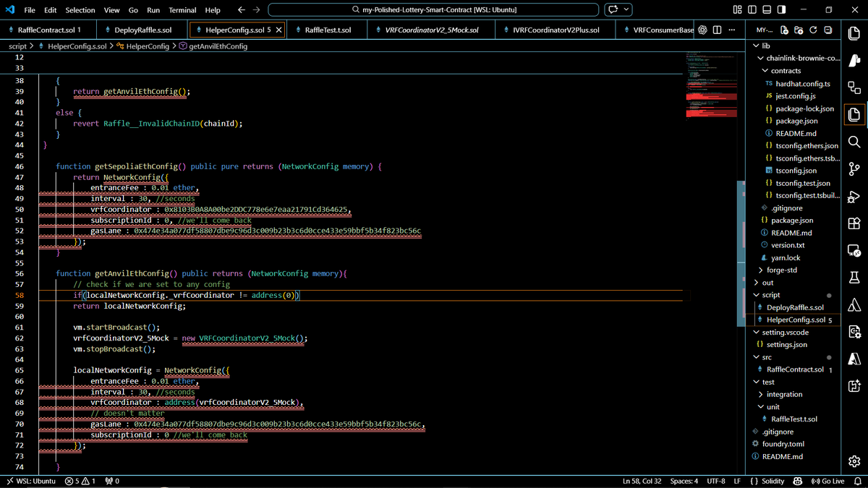Open the Source Control view
Image resolution: width=868 pixels, height=488 pixels.
pyautogui.click(x=854, y=169)
